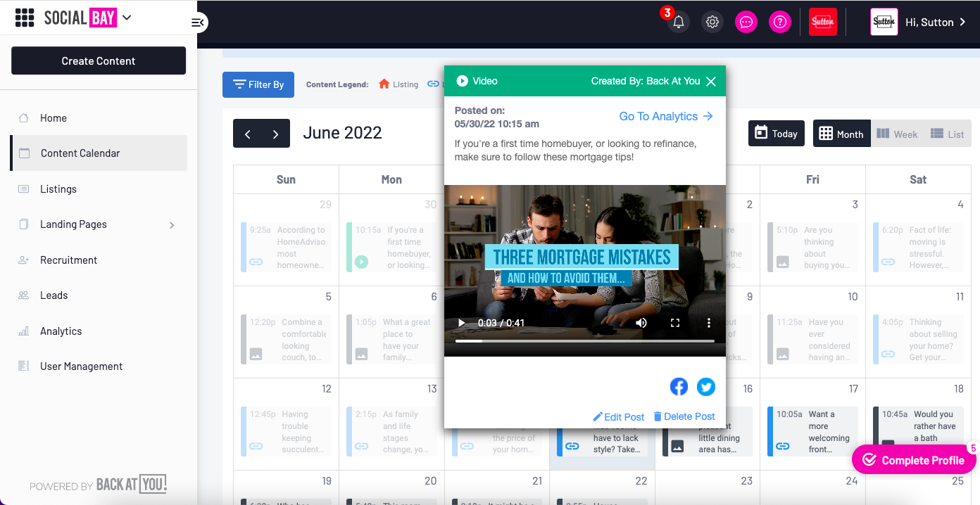Expand the Social Bay dropdown chevron

coord(127,18)
